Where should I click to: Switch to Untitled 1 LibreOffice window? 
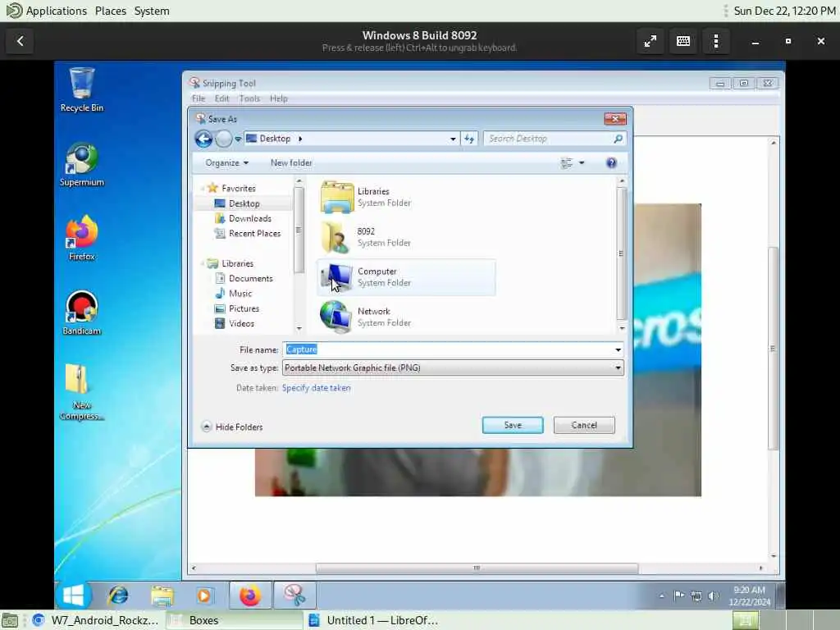pos(373,620)
